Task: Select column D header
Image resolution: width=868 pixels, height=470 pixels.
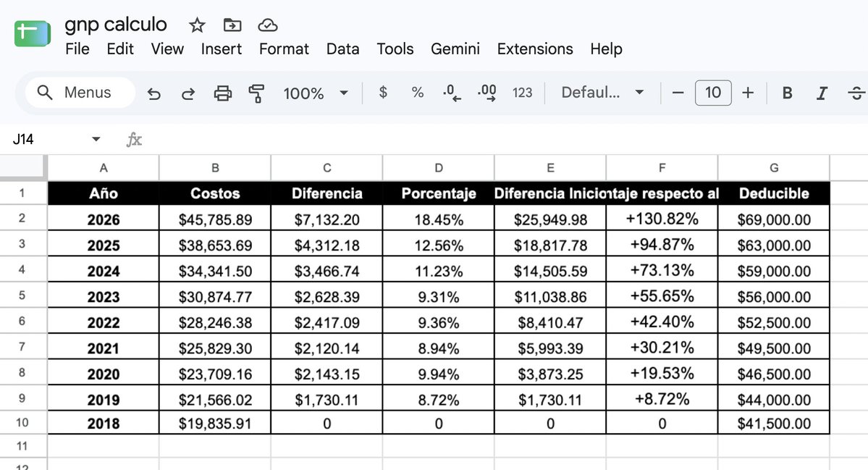Action: pos(439,168)
